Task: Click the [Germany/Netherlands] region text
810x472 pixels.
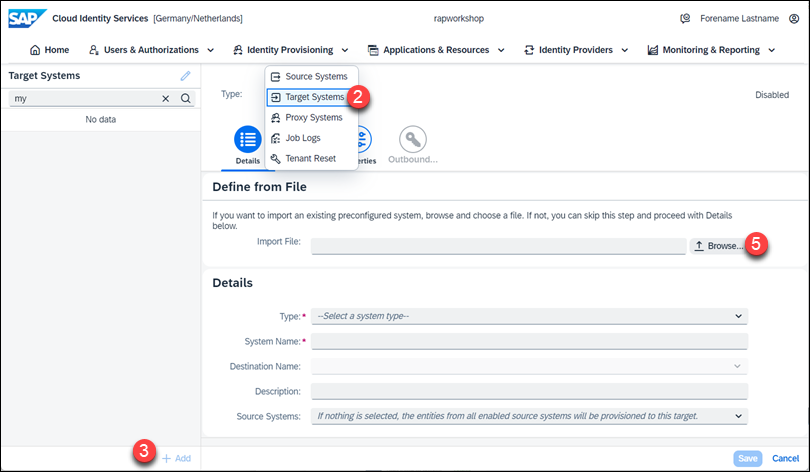Action: [x=198, y=19]
